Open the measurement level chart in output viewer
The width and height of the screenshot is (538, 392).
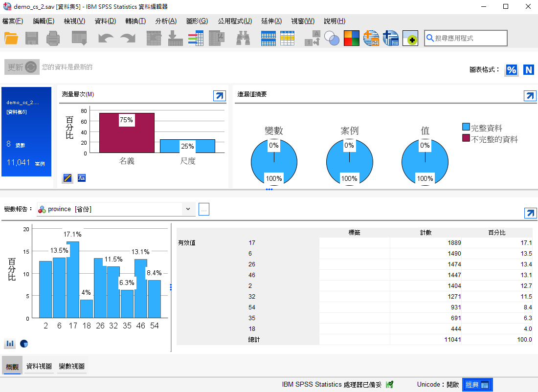(x=220, y=96)
